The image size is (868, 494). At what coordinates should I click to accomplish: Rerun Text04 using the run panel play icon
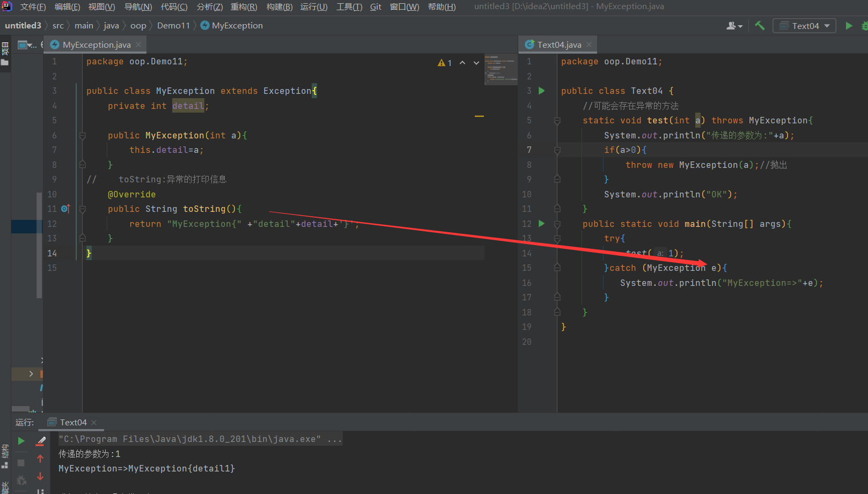coord(21,441)
